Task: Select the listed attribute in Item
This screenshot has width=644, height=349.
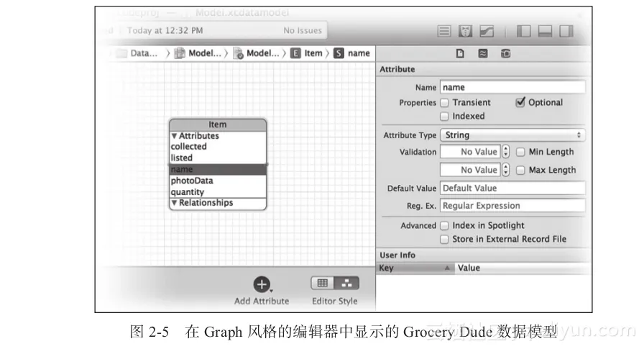Action: click(218, 158)
